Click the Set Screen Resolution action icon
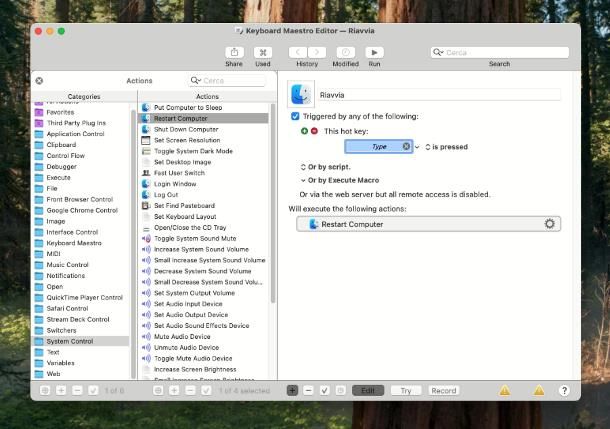This screenshot has height=429, width=610. pos(146,140)
